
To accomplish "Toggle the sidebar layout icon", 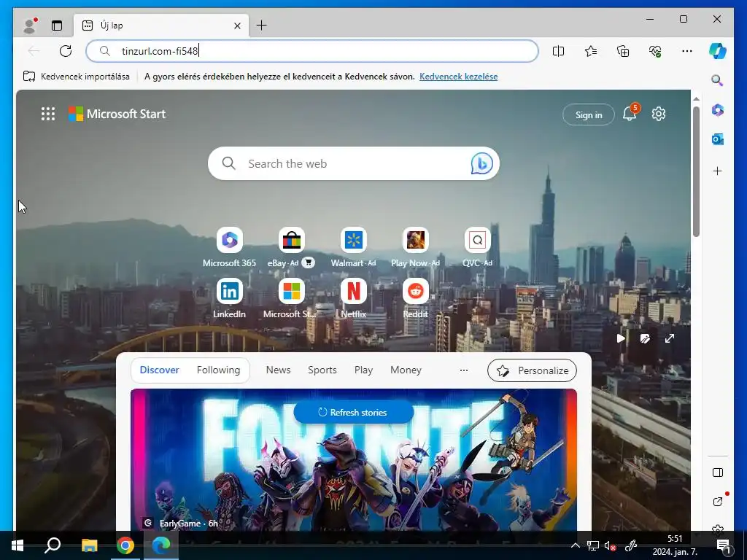I will coord(718,472).
